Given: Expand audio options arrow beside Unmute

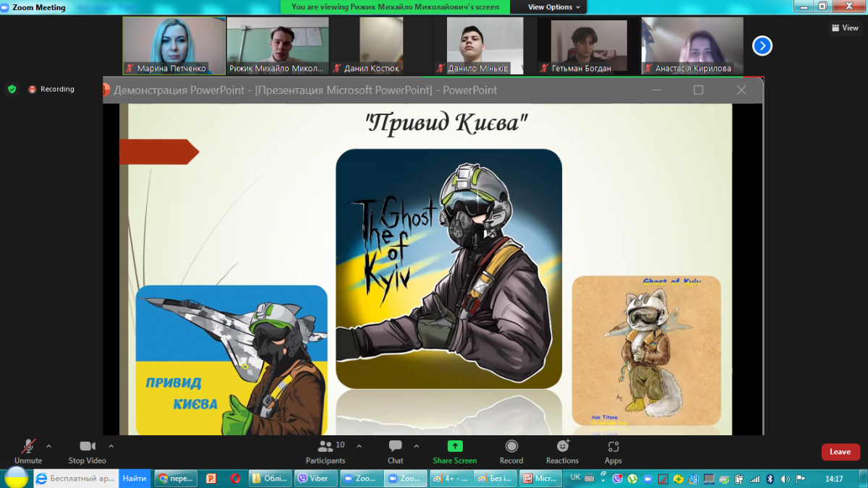Looking at the screenshot, I should tap(49, 446).
